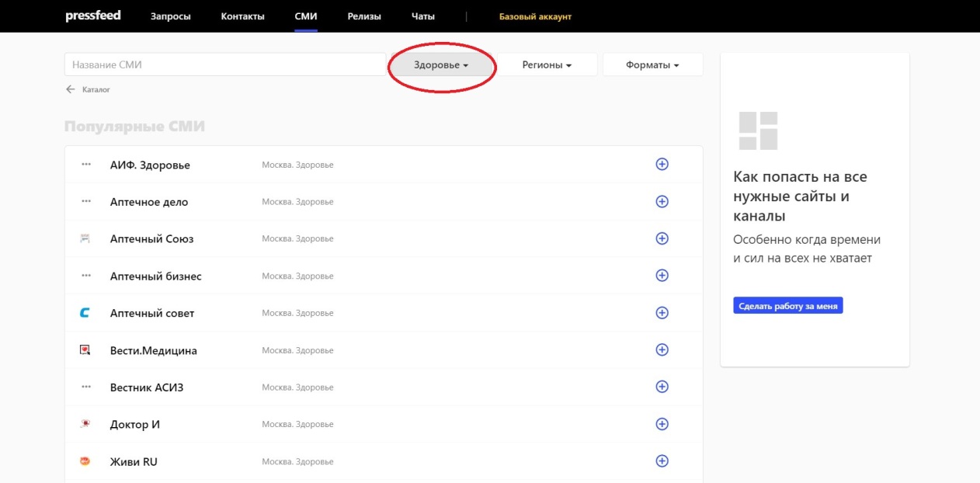Viewport: 980px width, 483px height.
Task: Click the Сделать работу за меня button
Action: 787,306
